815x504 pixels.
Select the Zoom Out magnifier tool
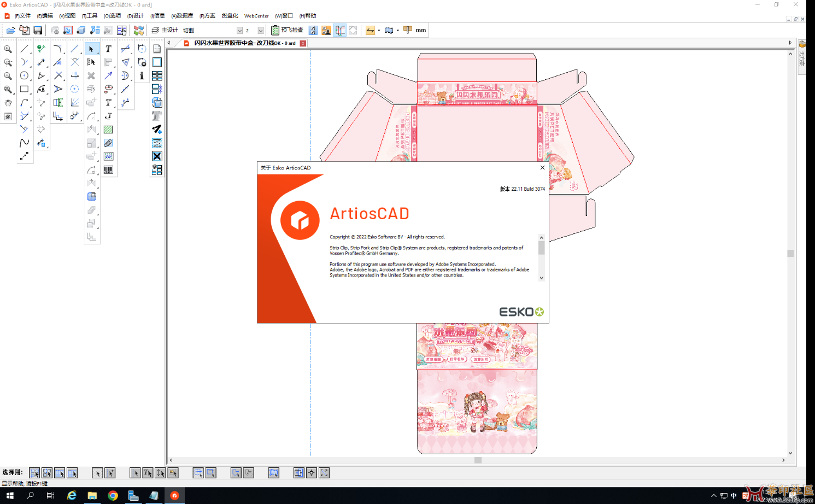[x=8, y=76]
